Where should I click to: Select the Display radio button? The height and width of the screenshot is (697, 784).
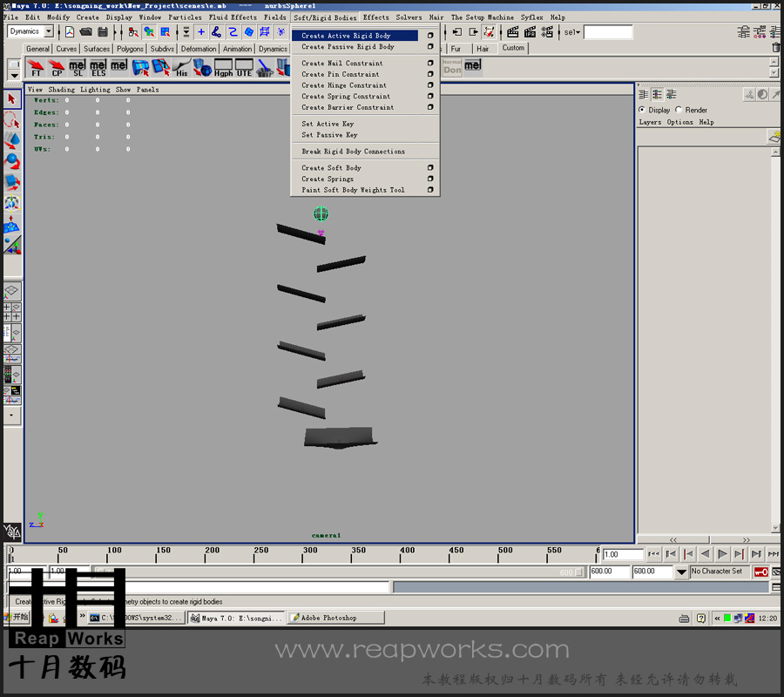(642, 110)
